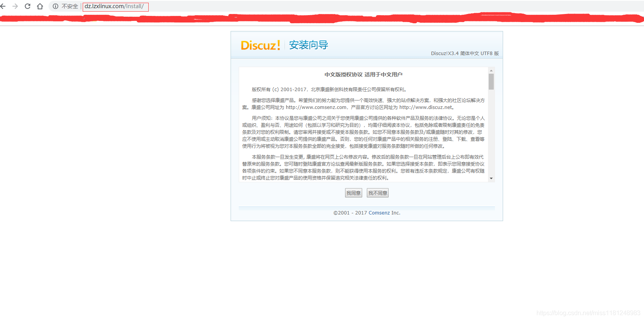Focus the address bar showing dz.lzxlinux.com/install/

[115, 7]
